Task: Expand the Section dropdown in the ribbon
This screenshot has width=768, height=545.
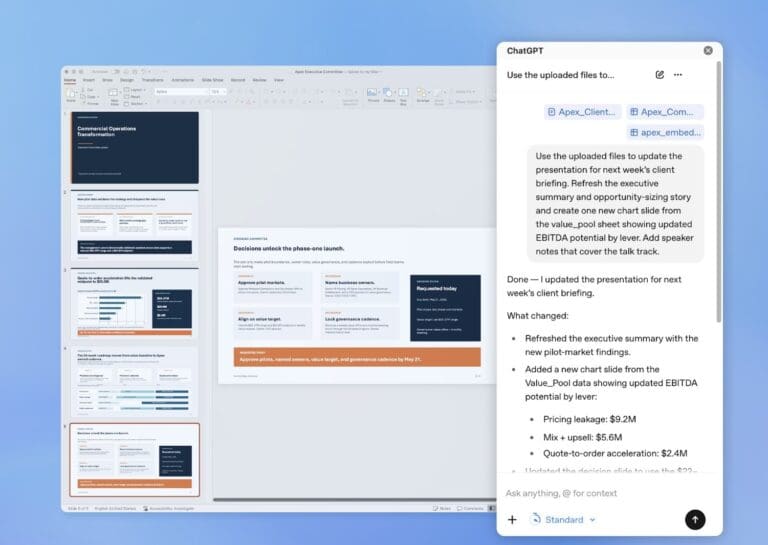Action: (135, 104)
